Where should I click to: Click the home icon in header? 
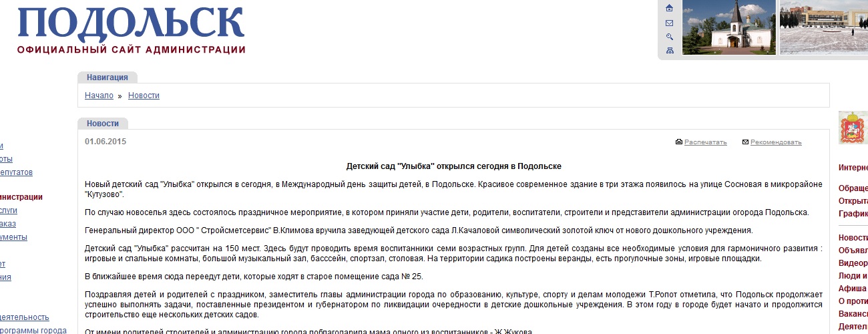[669, 8]
